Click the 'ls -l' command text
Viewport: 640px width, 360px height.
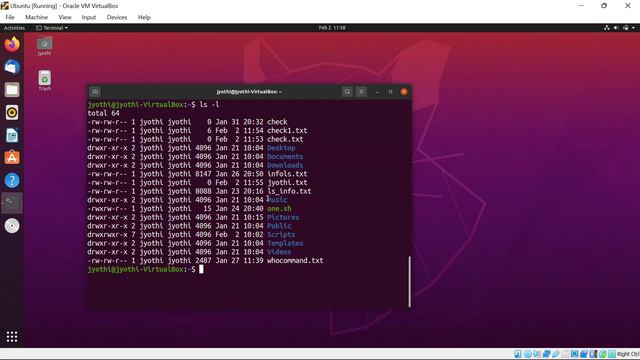point(209,104)
